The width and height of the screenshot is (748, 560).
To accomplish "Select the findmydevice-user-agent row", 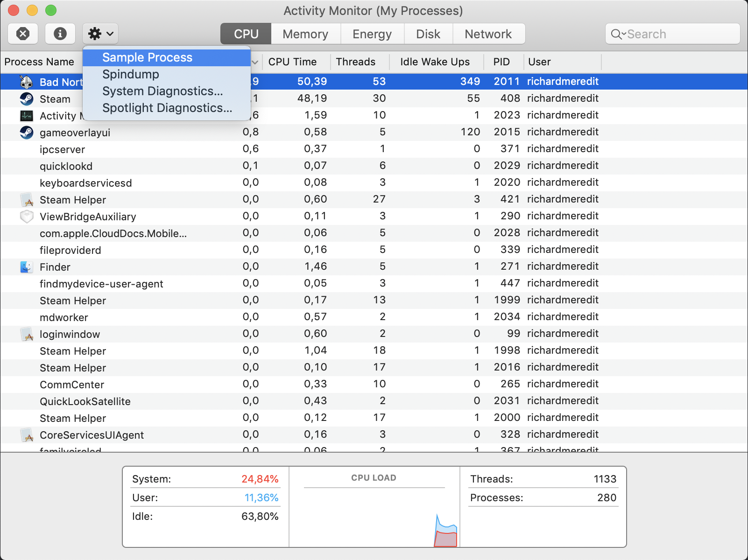I will [x=374, y=283].
